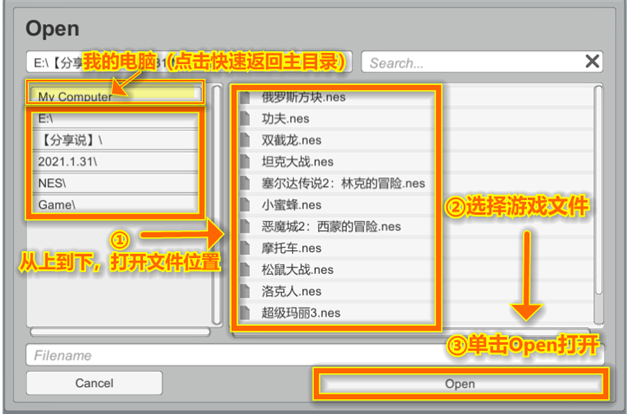
Task: Click the file icon next to 摩托车.nes
Action: point(245,247)
